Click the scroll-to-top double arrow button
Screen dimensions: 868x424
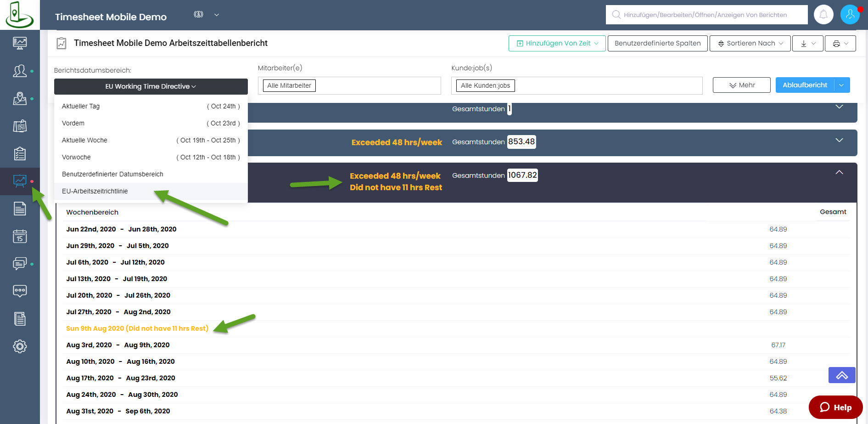[841, 375]
